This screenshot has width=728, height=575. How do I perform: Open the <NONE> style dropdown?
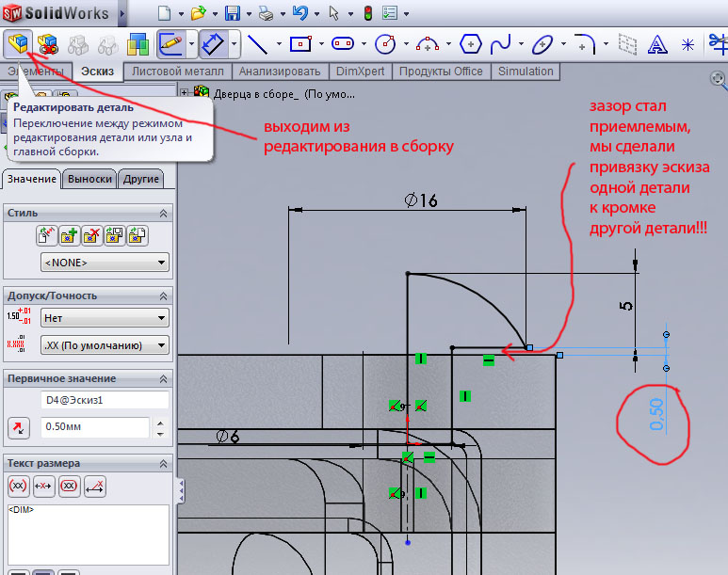tap(104, 263)
